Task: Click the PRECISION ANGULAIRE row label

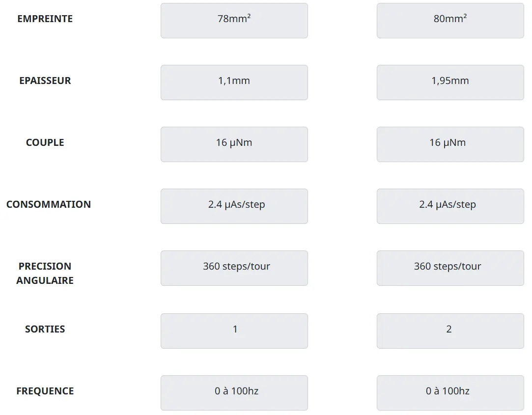Action: click(45, 273)
